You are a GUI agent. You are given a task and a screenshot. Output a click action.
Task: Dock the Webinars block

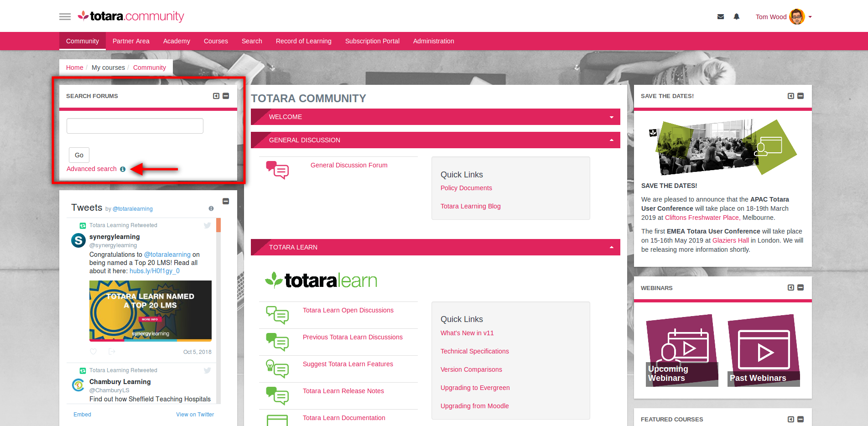tap(791, 287)
